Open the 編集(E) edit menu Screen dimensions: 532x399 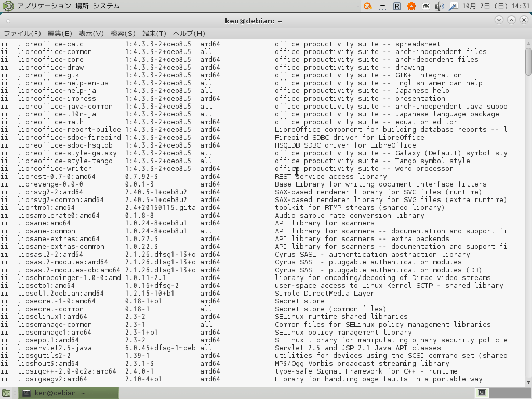60,33
